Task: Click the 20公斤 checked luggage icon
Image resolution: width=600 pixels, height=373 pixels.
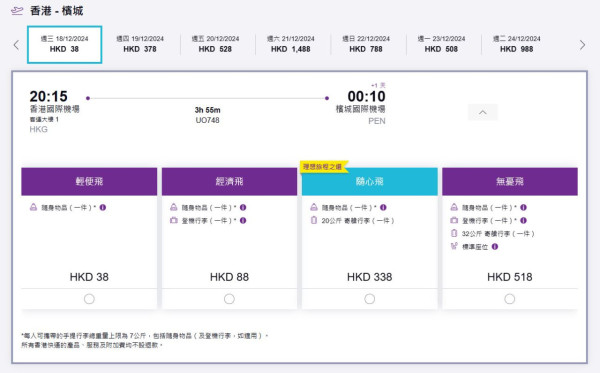Action: point(314,220)
